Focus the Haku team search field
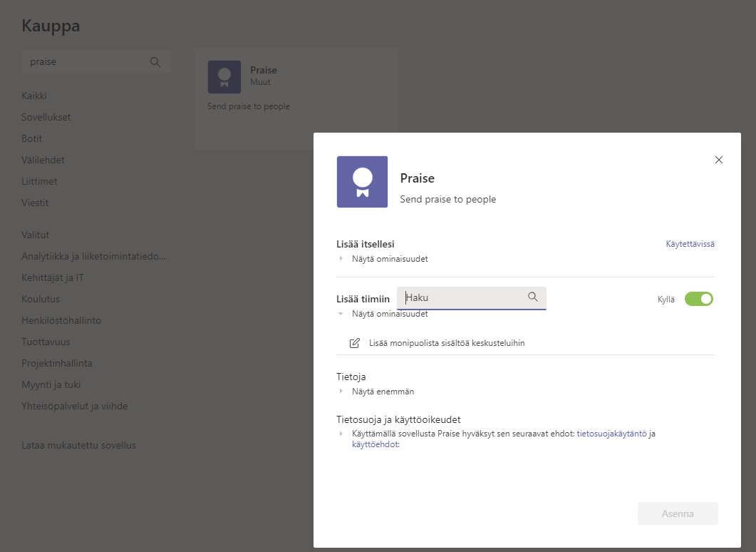756x552 pixels. click(463, 297)
